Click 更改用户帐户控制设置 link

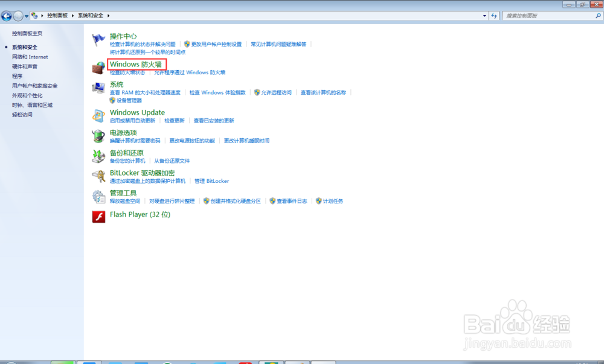[216, 44]
